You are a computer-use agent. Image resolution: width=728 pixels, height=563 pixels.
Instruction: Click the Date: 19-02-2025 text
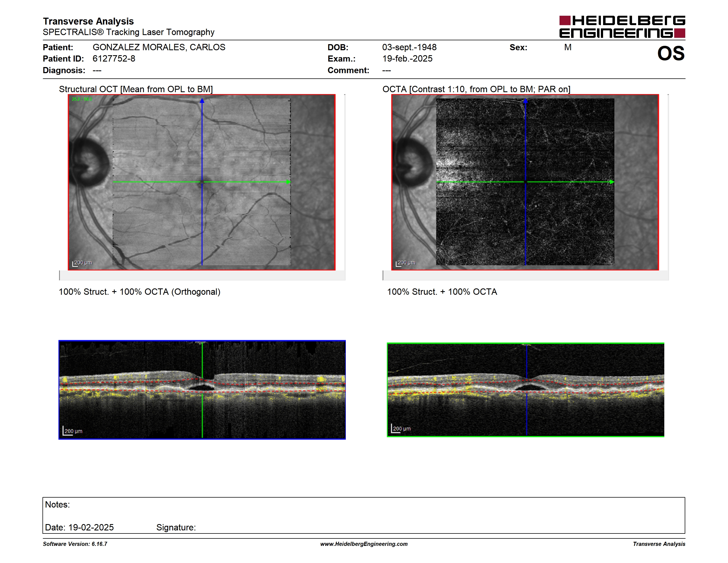click(x=79, y=527)
